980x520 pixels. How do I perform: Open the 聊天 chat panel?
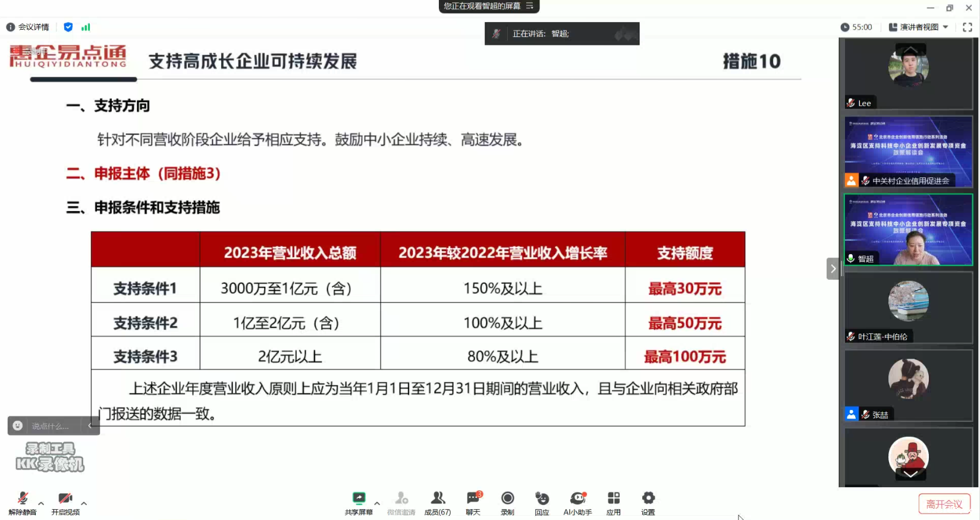(x=473, y=502)
